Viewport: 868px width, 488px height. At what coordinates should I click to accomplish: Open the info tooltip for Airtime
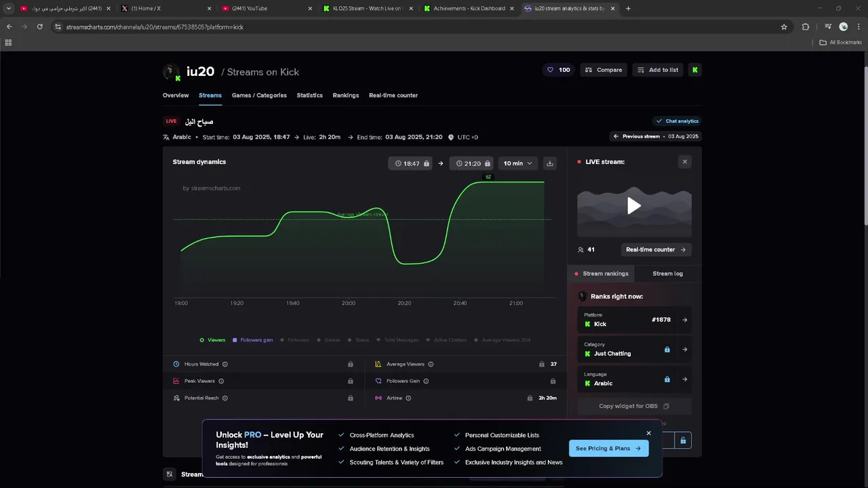[408, 398]
